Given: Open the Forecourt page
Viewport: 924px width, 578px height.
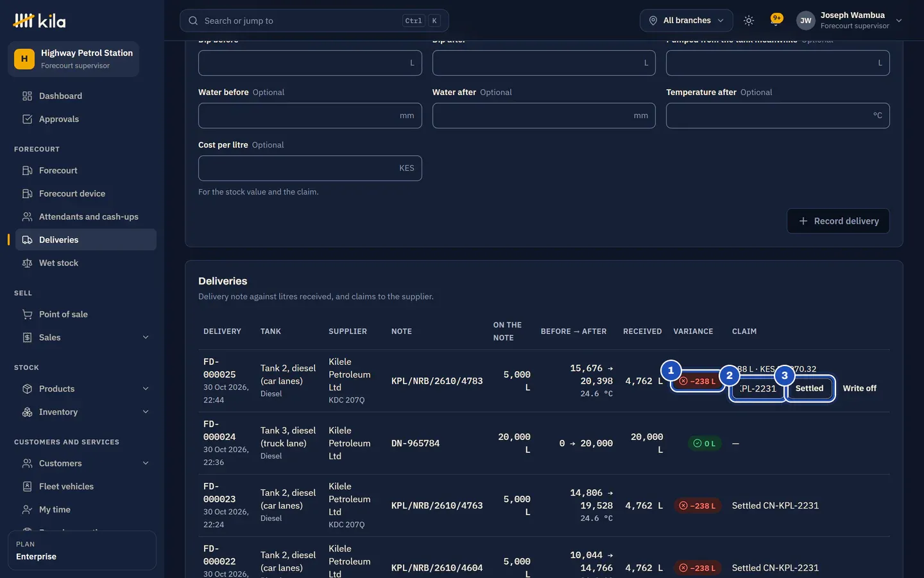Looking at the screenshot, I should point(86,170).
